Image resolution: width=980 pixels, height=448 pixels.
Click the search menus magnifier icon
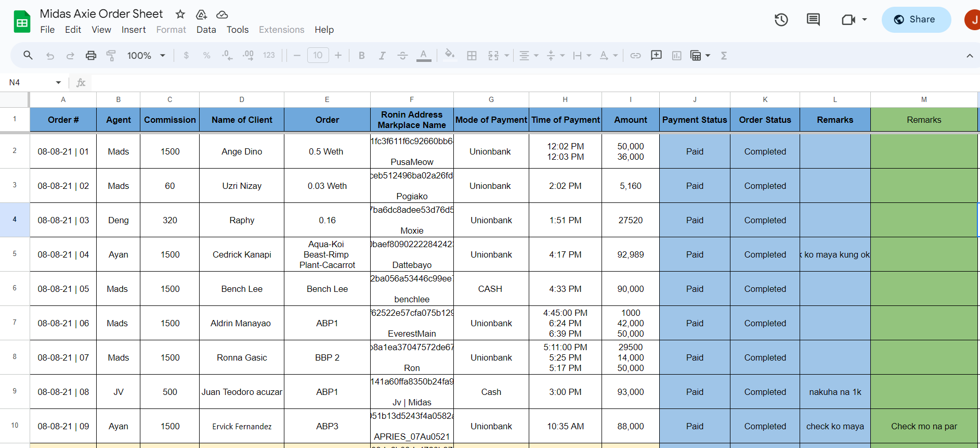click(x=28, y=55)
